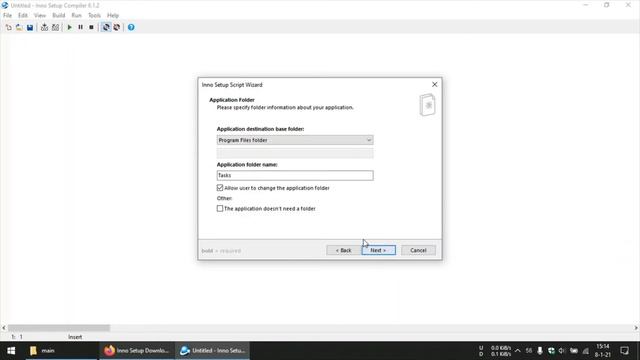Click the Insert status bar entry

[x=75, y=337]
